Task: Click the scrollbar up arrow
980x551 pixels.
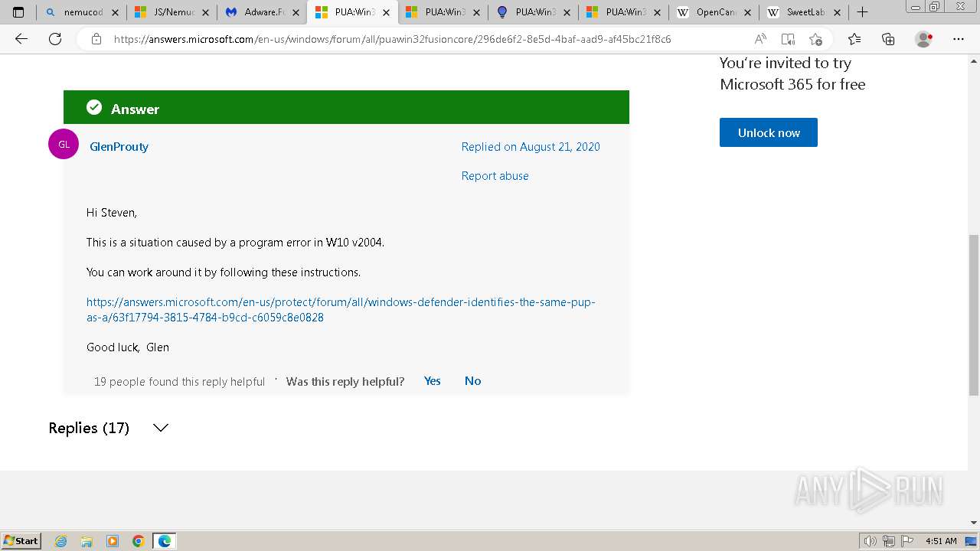Action: click(x=974, y=60)
